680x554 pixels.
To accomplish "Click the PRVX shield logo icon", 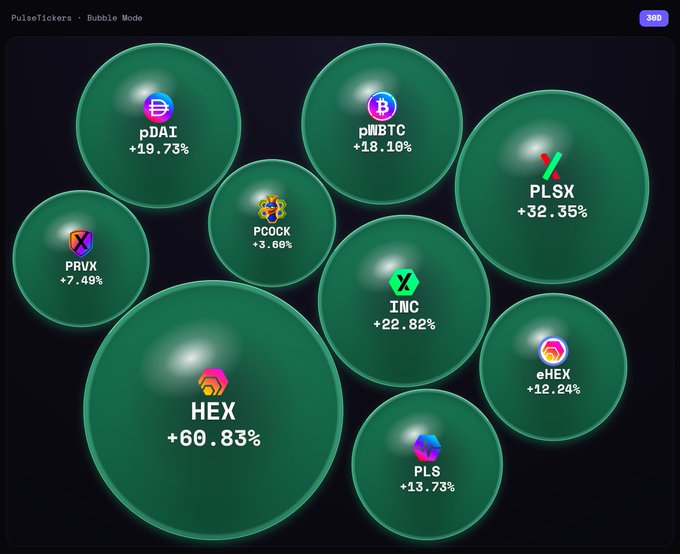I will [x=81, y=243].
